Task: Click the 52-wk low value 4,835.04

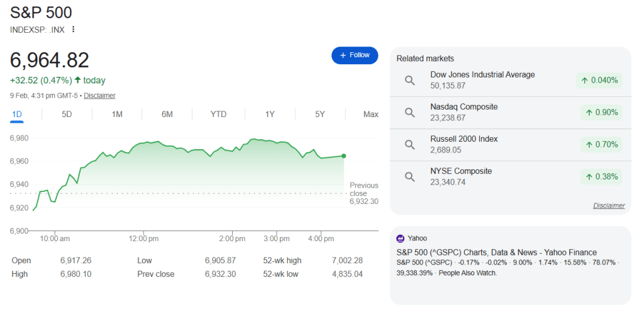Action: [347, 274]
